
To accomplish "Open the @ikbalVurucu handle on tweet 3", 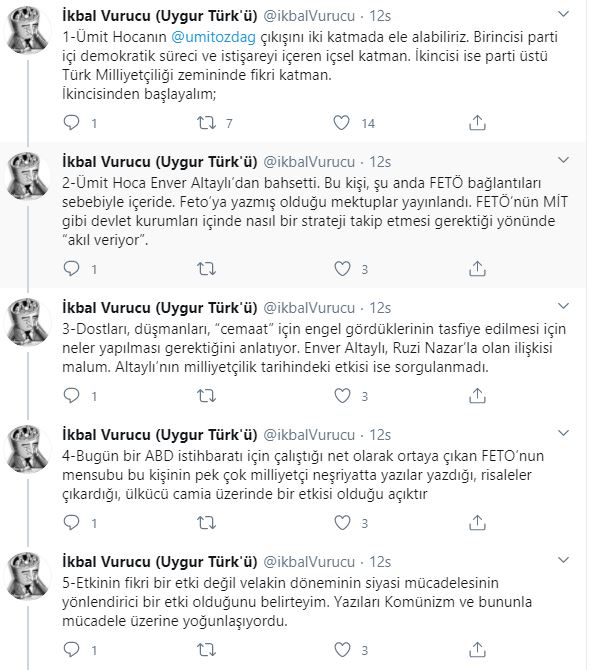I will point(309,308).
